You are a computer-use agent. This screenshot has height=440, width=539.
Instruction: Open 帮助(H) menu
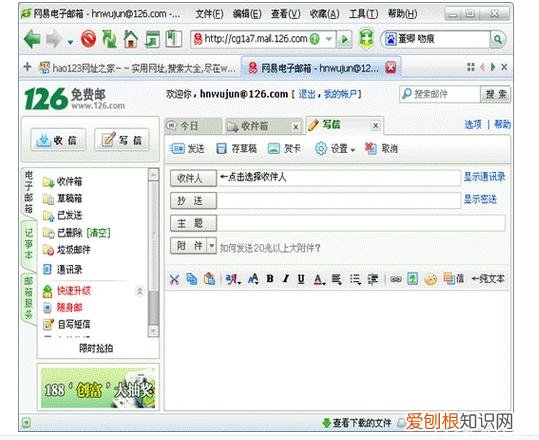[x=403, y=14]
